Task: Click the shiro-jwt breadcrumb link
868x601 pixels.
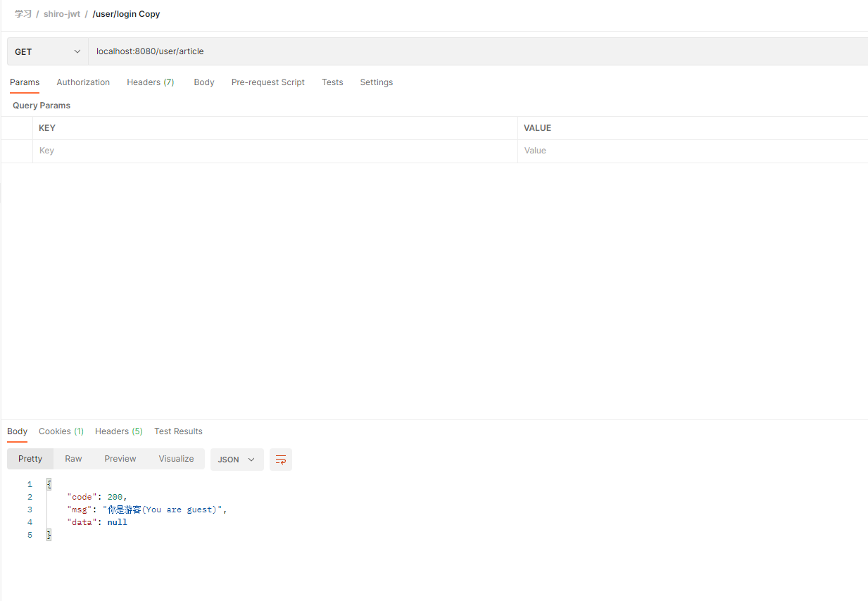Action: click(x=62, y=14)
